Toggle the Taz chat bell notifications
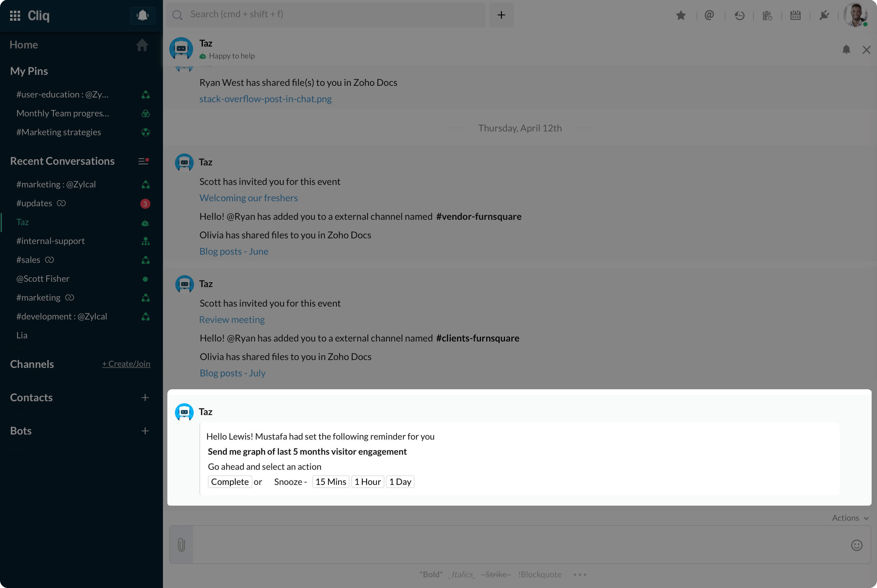The height and width of the screenshot is (588, 877). (846, 49)
